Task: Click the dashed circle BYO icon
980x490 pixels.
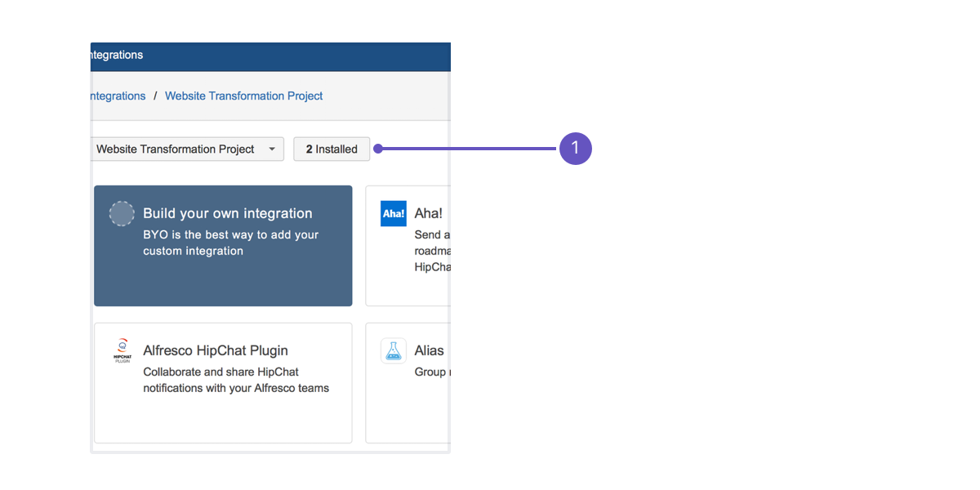Action: [x=122, y=214]
